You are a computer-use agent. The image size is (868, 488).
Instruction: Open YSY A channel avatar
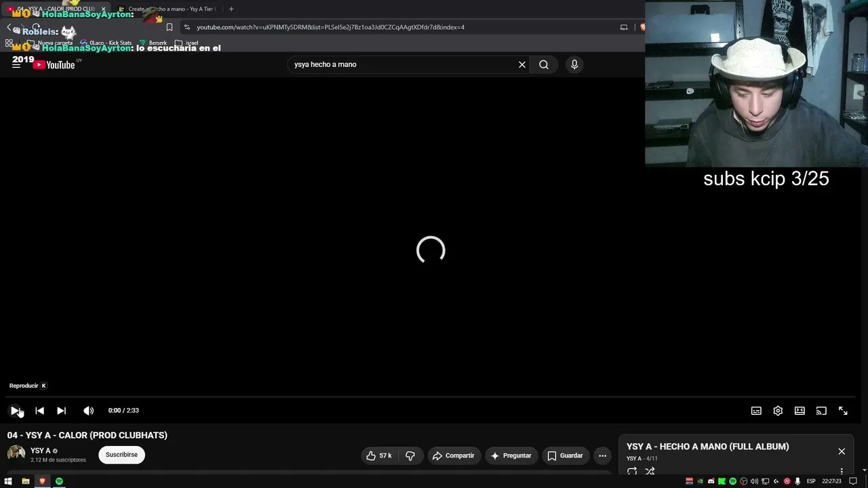pyautogui.click(x=16, y=453)
